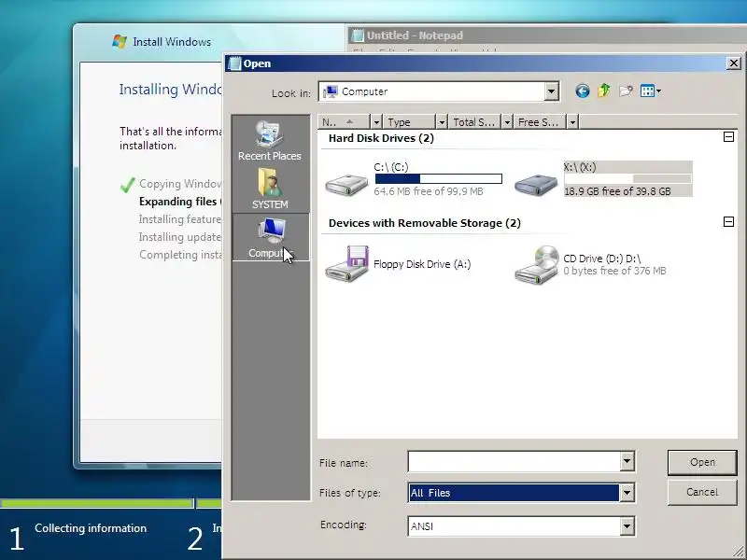Expand the Type column filter arrow
The height and width of the screenshot is (560, 747).
(x=442, y=122)
